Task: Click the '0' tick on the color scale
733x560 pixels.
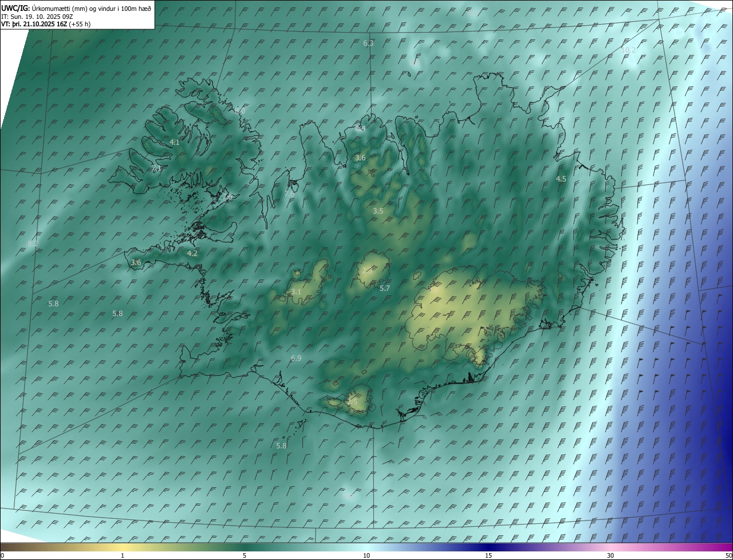Action: [x=2, y=555]
